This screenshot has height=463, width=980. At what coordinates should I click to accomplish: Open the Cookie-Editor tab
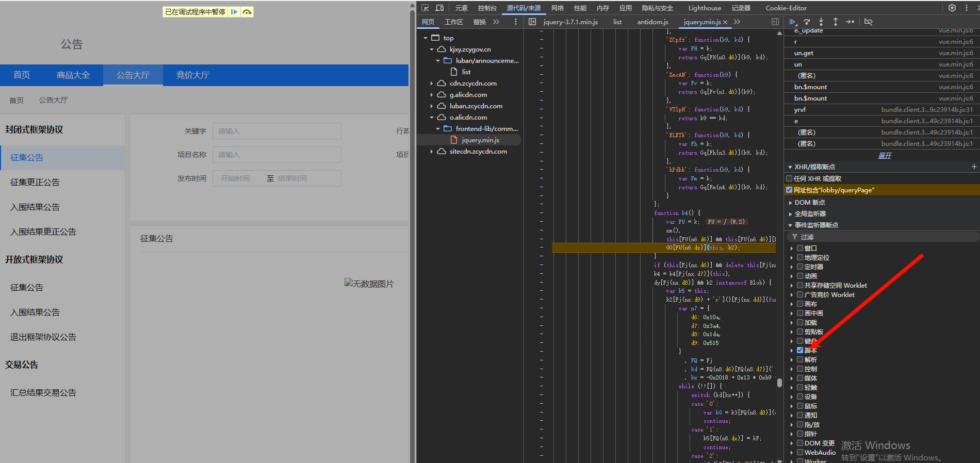click(x=786, y=8)
